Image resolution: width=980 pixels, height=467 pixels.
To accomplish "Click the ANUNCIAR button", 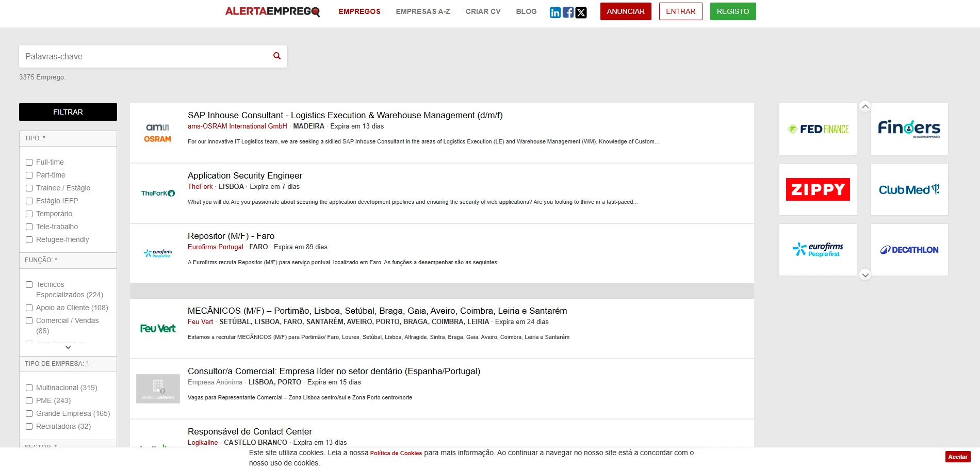I will point(626,11).
